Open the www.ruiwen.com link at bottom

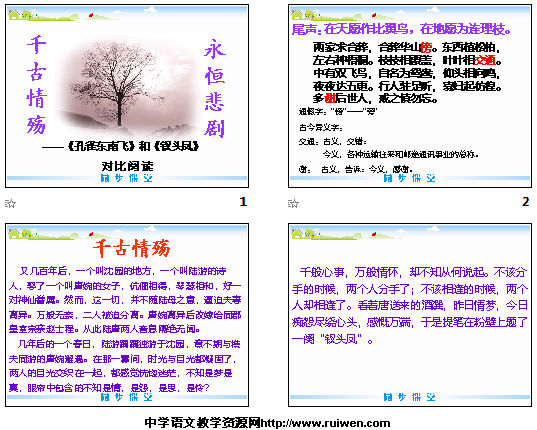325,423
